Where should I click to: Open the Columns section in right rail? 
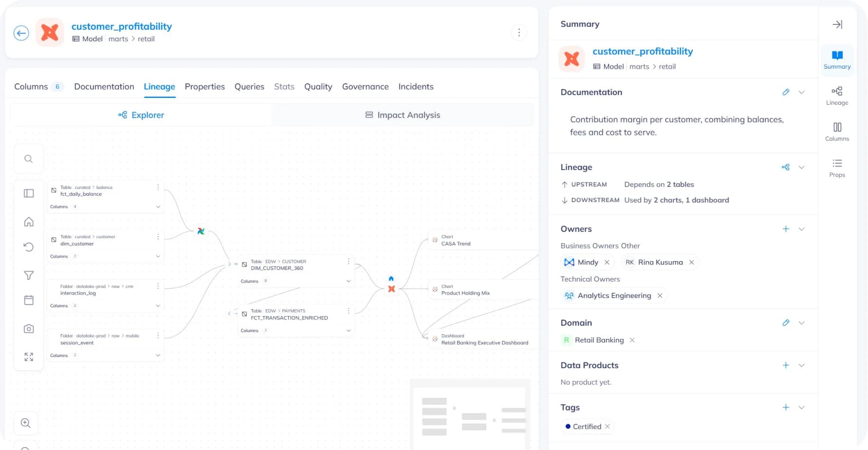pyautogui.click(x=837, y=132)
